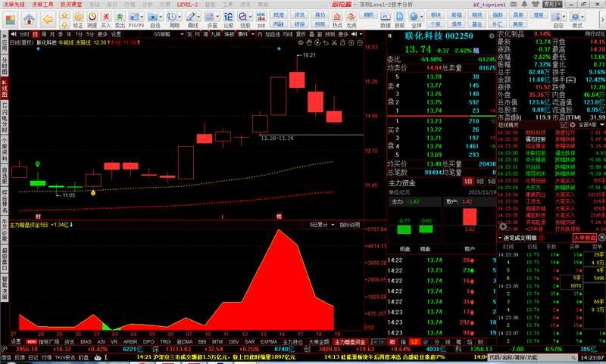The height and width of the screenshot is (364, 606).
Task: Open the 全部A股 dropdown in 短线精灵
Action: pos(592,125)
